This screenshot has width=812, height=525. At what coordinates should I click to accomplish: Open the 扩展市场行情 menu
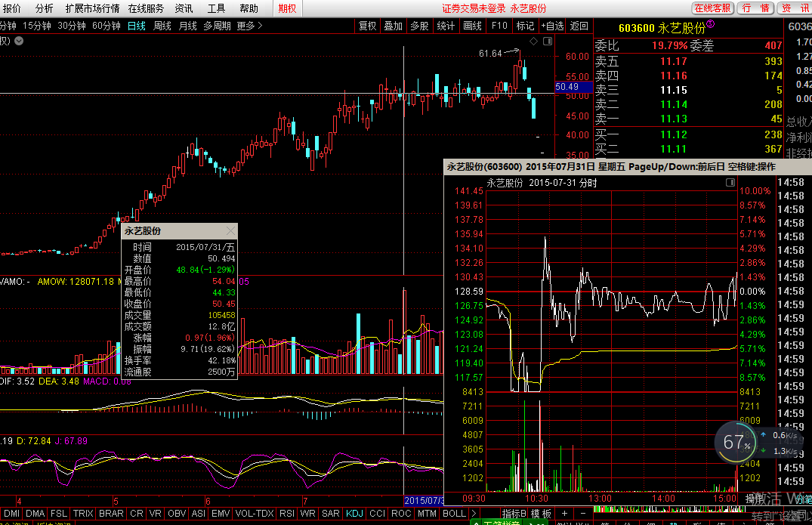click(92, 8)
